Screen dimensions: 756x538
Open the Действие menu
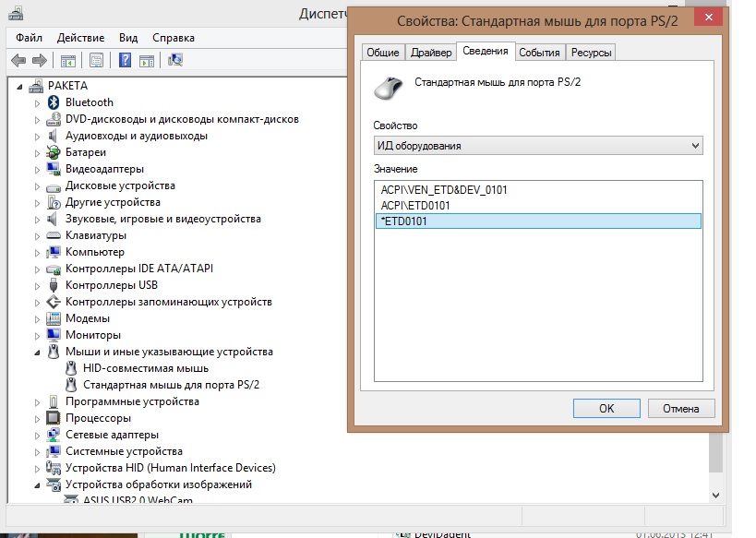tap(80, 38)
